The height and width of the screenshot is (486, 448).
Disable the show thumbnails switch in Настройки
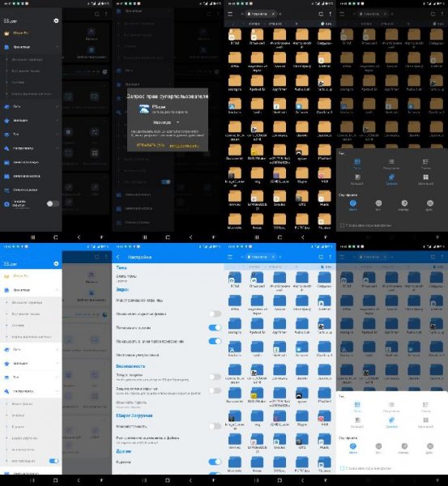coord(215,327)
